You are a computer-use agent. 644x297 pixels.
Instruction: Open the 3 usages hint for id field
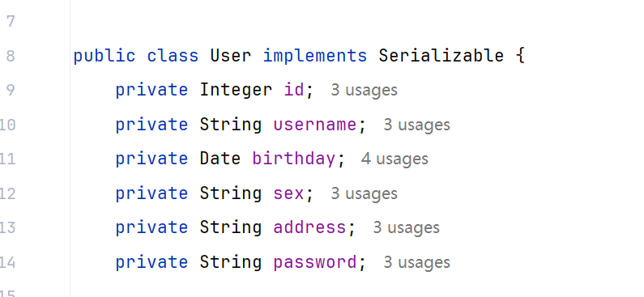[364, 91]
